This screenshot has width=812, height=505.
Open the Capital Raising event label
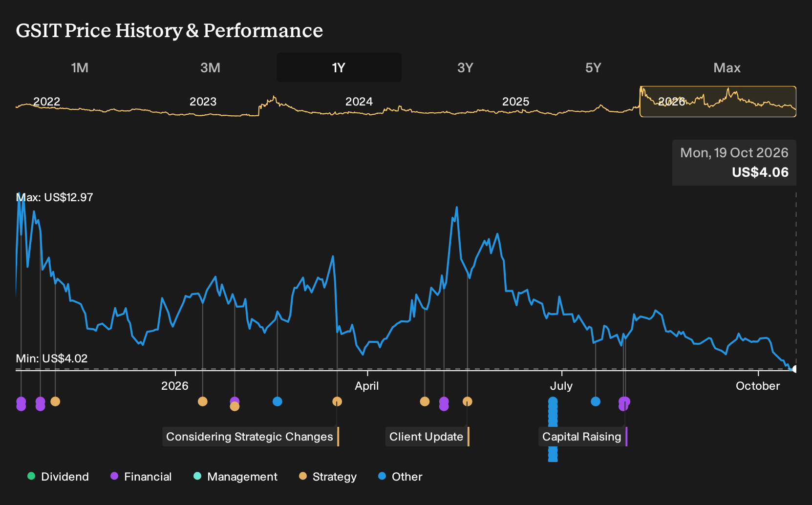[583, 437]
